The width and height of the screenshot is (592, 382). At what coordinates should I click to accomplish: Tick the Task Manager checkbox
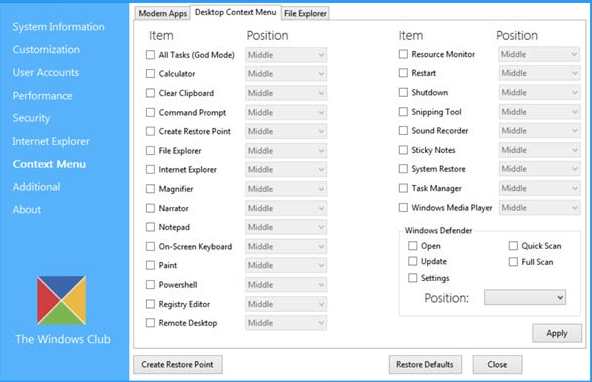point(403,188)
